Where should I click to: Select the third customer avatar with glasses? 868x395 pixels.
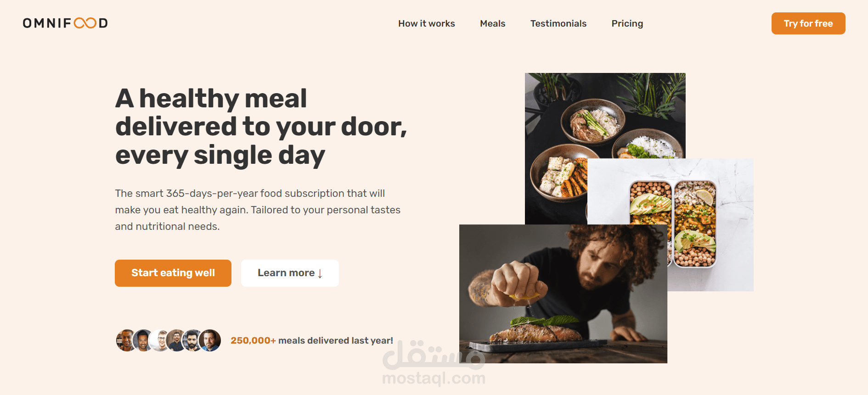(x=159, y=340)
